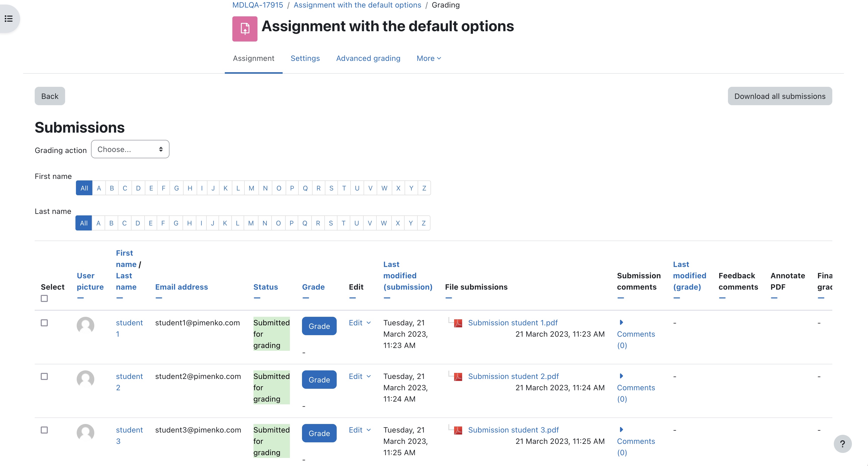
Task: Hide the Grade column
Action: coord(306,298)
